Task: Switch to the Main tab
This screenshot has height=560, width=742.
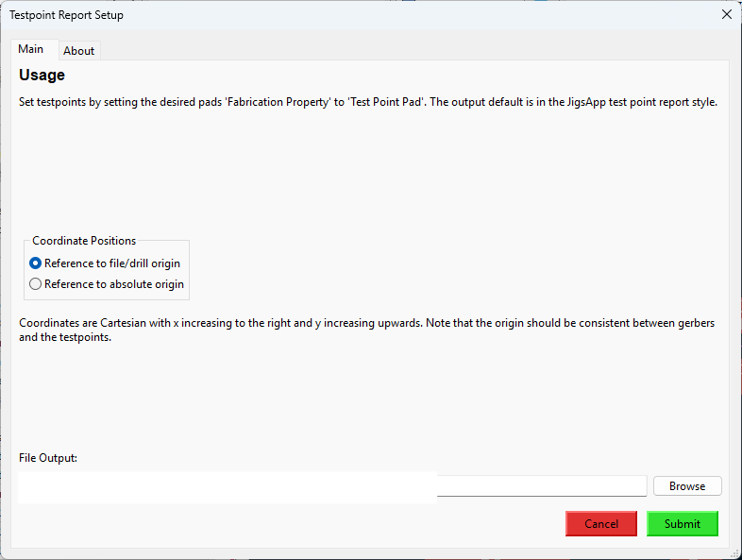Action: [x=31, y=49]
